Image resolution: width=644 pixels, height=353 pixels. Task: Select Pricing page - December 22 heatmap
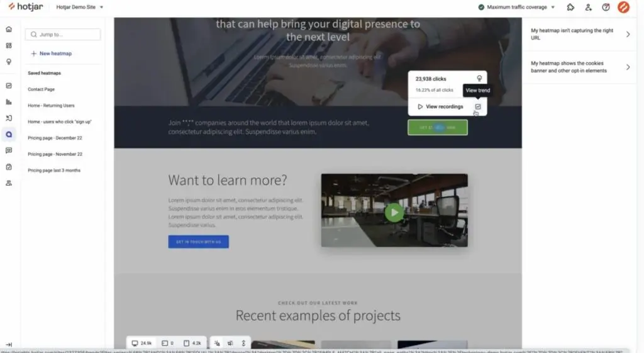coord(55,138)
